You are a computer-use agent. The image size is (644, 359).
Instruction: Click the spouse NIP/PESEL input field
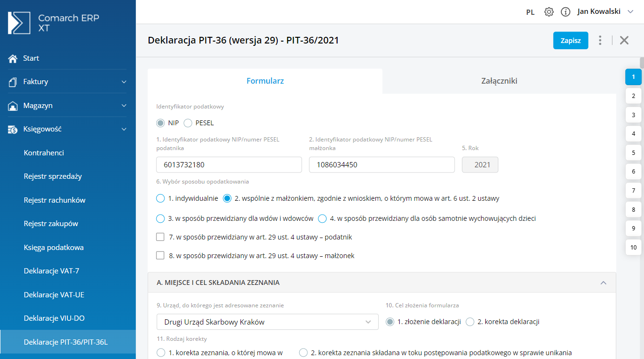pos(382,165)
